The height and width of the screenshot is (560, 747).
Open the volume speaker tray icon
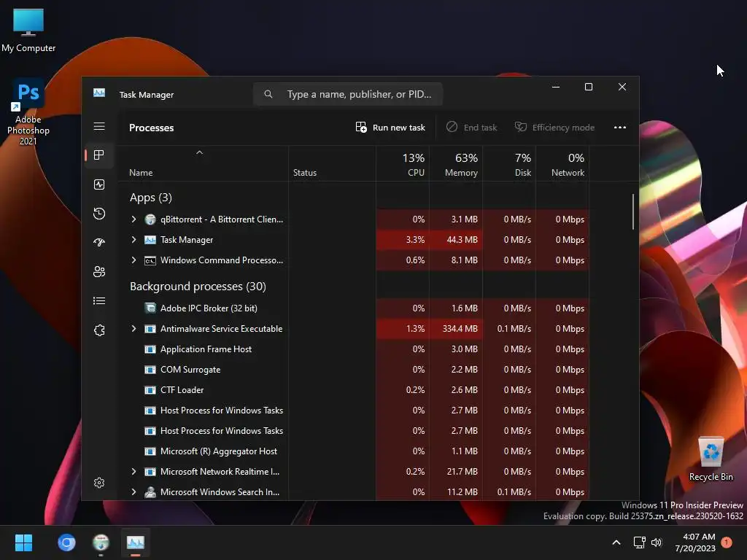click(657, 542)
